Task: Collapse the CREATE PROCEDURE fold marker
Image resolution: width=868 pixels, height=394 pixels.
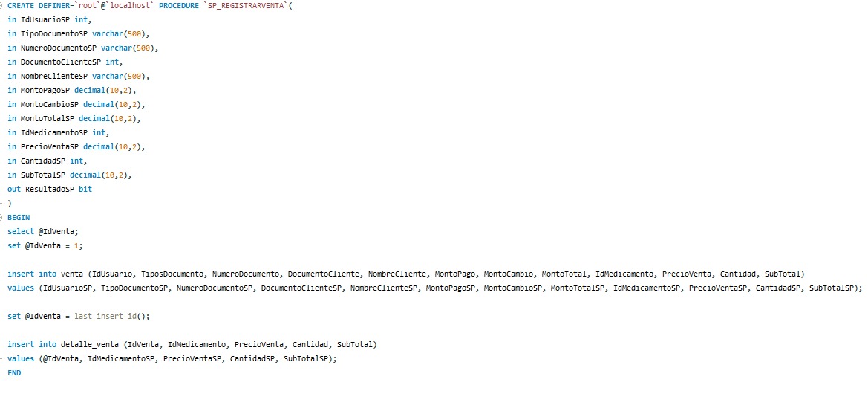Action: (1, 5)
